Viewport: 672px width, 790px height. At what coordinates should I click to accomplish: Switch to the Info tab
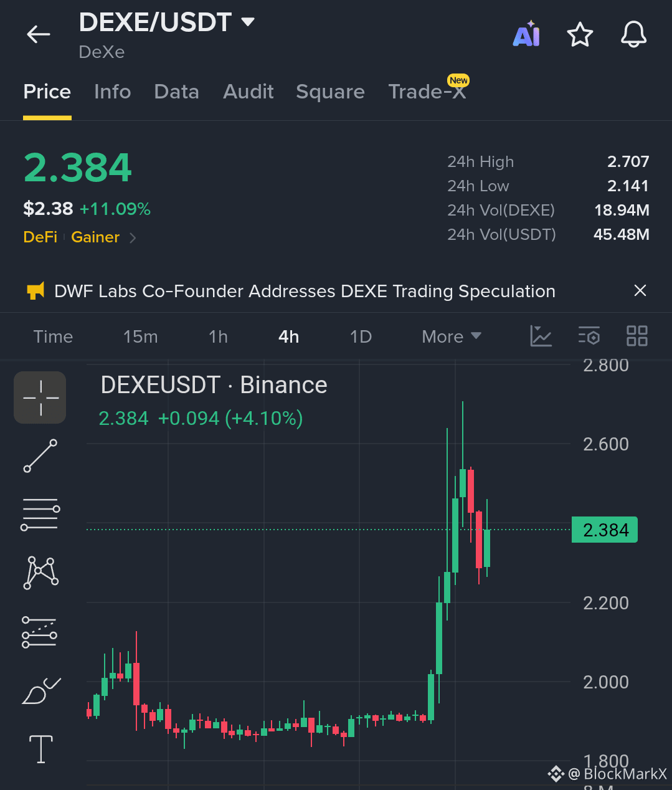click(x=113, y=92)
